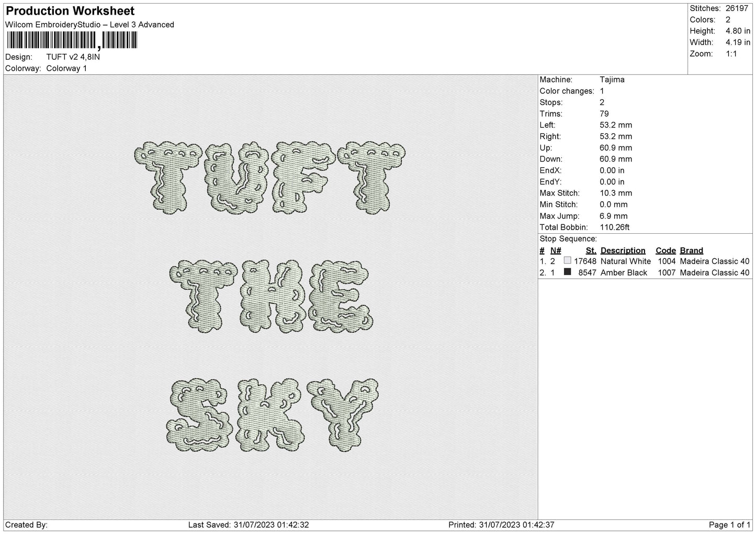The image size is (756, 534).
Task: Click the Machine value Tajima
Action: click(x=612, y=79)
